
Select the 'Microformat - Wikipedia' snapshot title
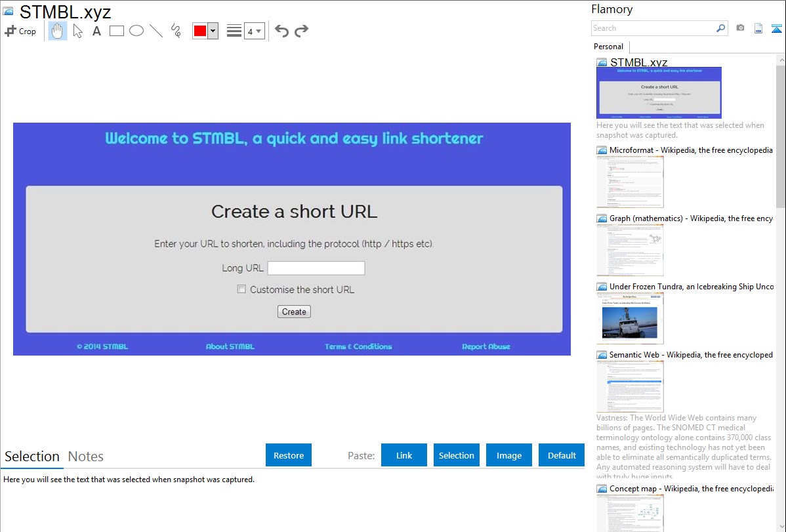(x=691, y=150)
